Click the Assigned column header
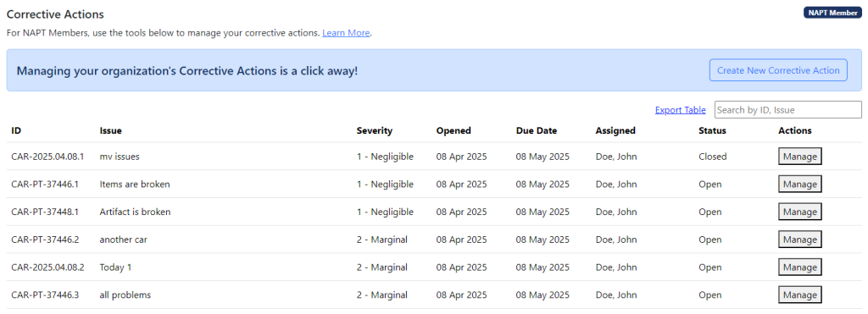Image resolution: width=868 pixels, height=314 pixels. [615, 131]
